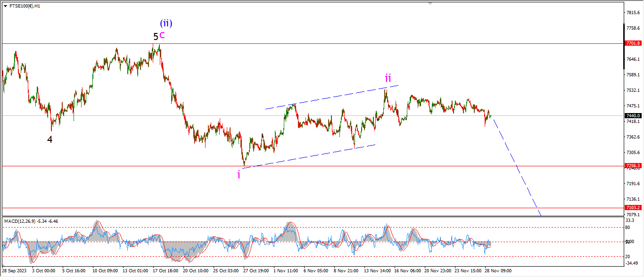Click the magenta i wave label
Image resolution: width=644 pixels, height=277 pixels.
click(239, 175)
